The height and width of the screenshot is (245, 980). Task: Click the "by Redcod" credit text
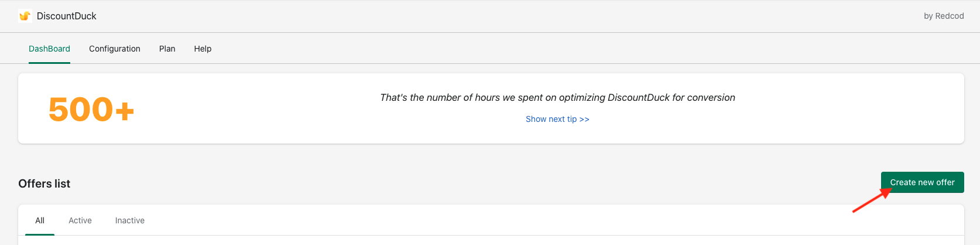(943, 16)
